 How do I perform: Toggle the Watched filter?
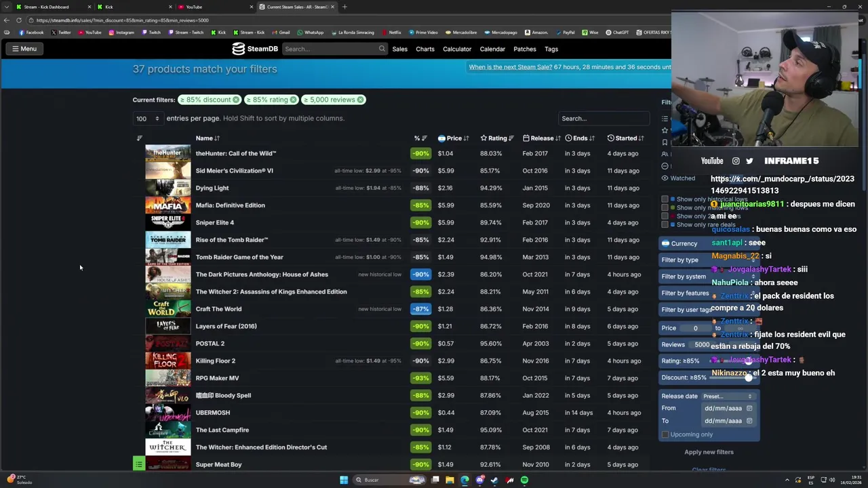pyautogui.click(x=678, y=178)
